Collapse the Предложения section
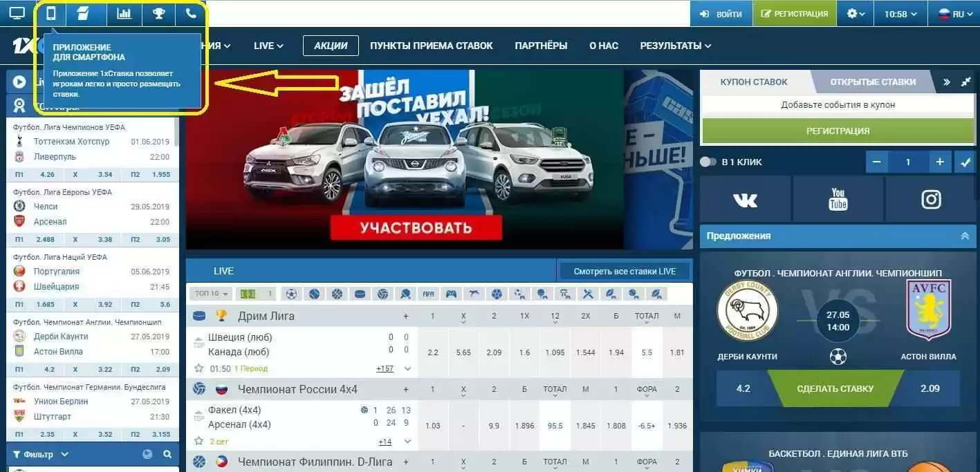Screen dimensions: 980x472 coord(965,236)
